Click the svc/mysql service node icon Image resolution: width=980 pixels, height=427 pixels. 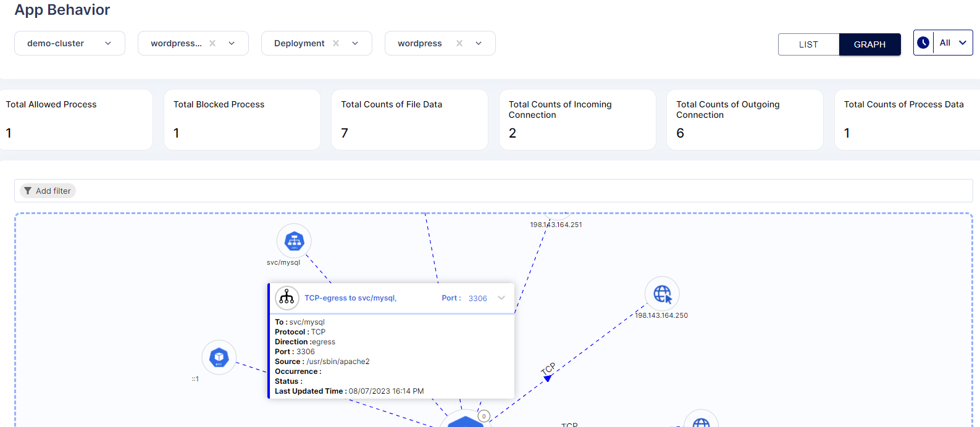(294, 241)
